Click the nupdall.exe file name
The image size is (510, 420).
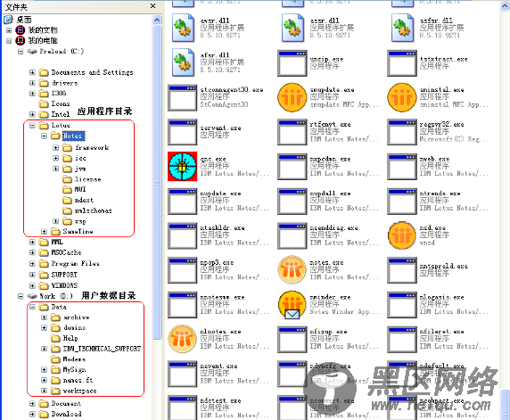(330, 194)
